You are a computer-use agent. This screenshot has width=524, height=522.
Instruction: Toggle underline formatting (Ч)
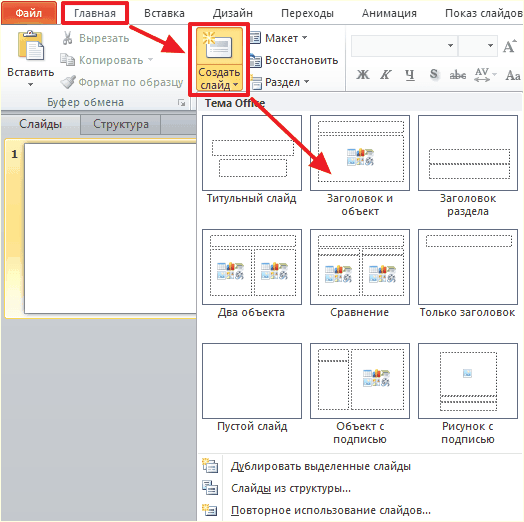pyautogui.click(x=410, y=75)
